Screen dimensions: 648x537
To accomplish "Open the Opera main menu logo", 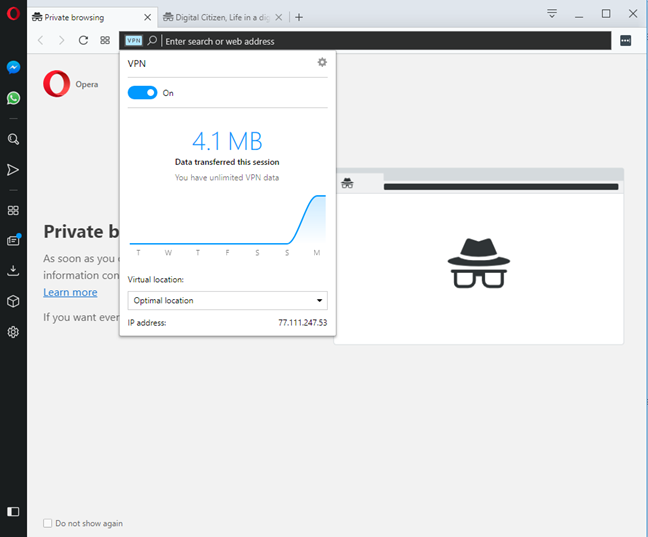I will click(13, 14).
